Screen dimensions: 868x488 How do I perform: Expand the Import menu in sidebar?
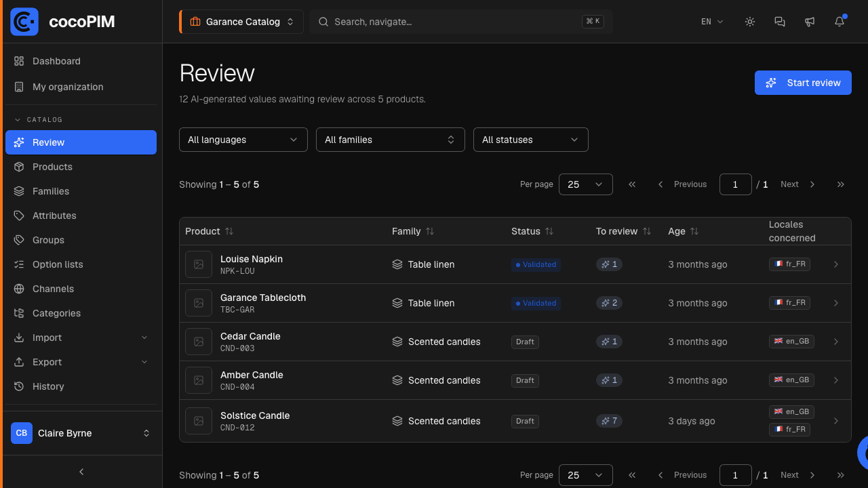click(x=81, y=338)
